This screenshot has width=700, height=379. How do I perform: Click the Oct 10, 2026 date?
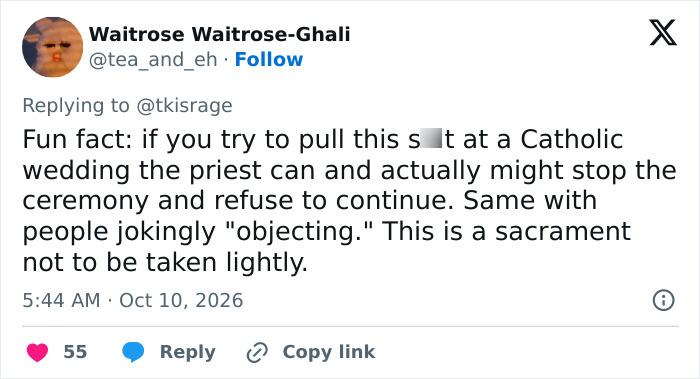click(x=181, y=300)
